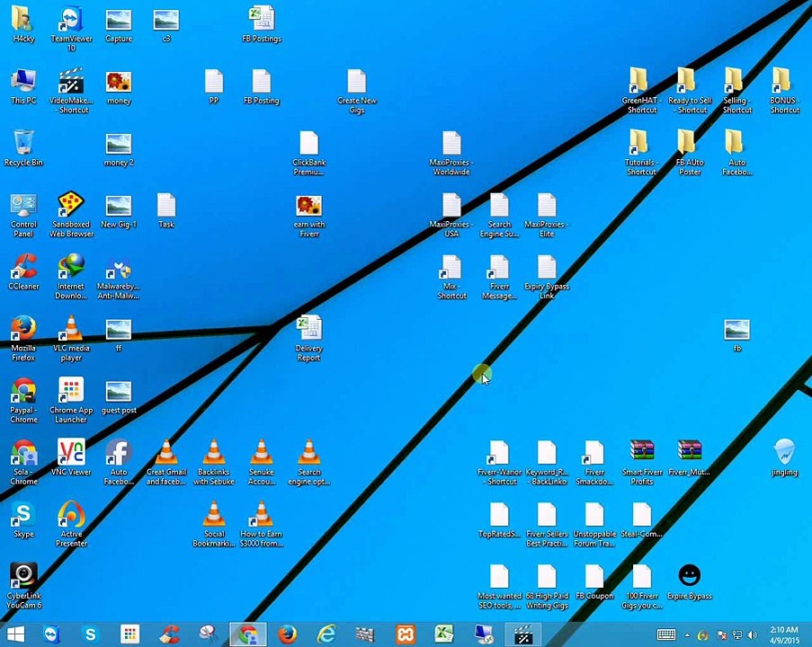Select the Expire Bypass smiley icon

(690, 581)
